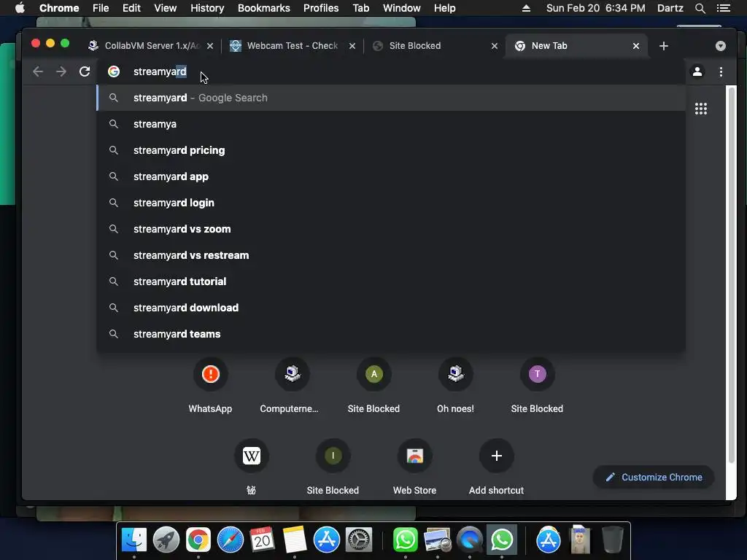
Task: Open Notification Center list icon
Action: tap(724, 8)
